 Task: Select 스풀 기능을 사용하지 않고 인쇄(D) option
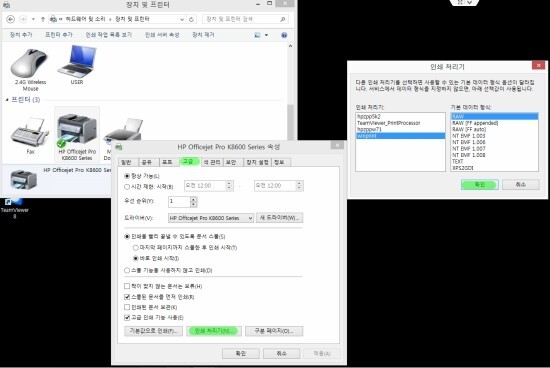pos(127,270)
